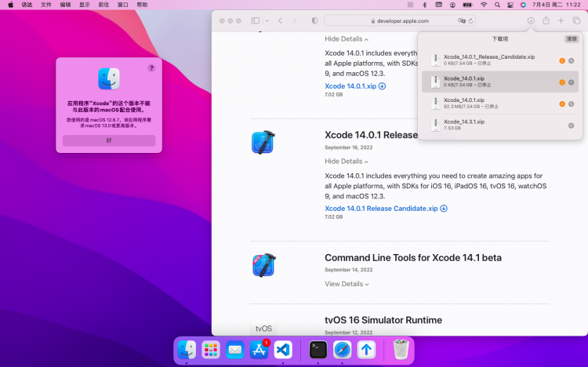Click the Xcode 14.0.1 Release hammer icon

263,142
